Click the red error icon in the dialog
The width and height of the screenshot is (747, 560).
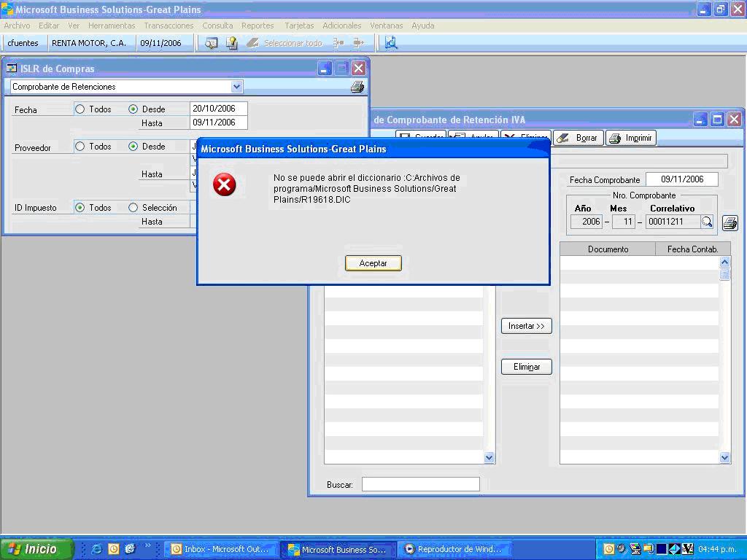point(225,184)
